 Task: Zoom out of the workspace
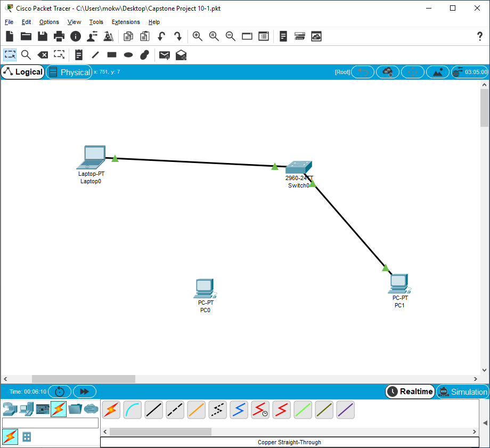(x=230, y=36)
